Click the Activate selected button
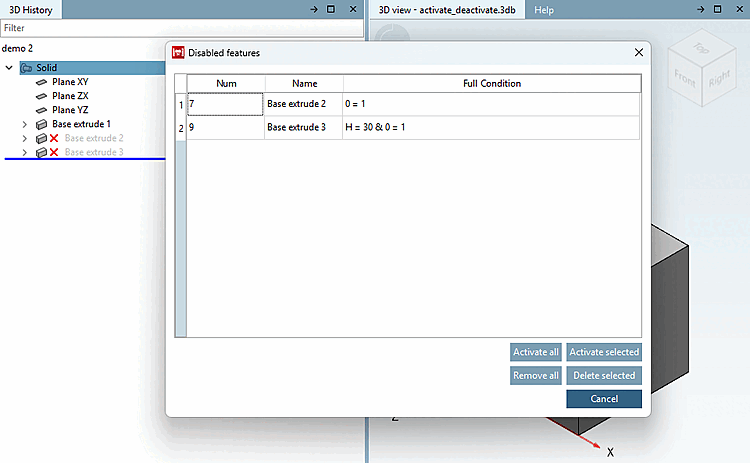The height and width of the screenshot is (463, 750). (604, 352)
